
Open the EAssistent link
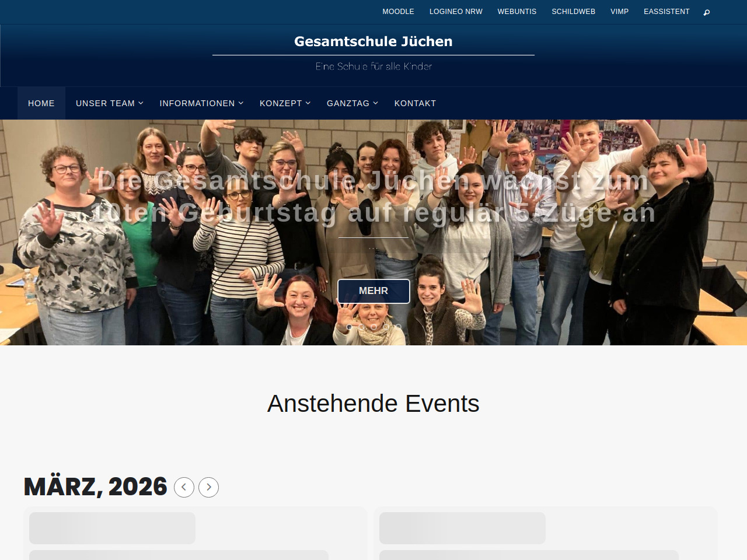pyautogui.click(x=666, y=12)
